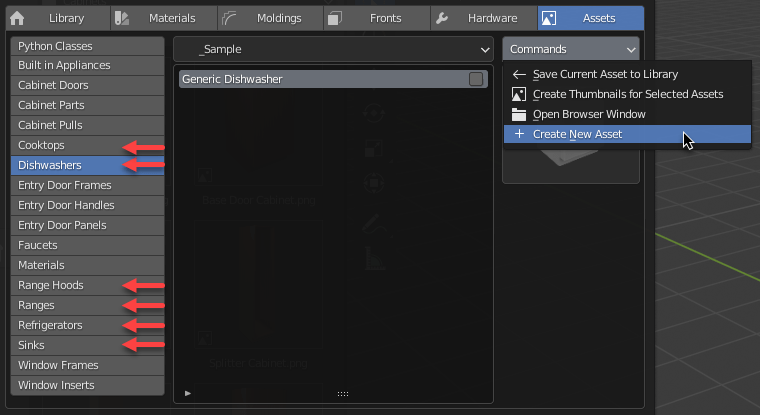
Task: Click the Library home icon
Action: click(x=17, y=18)
